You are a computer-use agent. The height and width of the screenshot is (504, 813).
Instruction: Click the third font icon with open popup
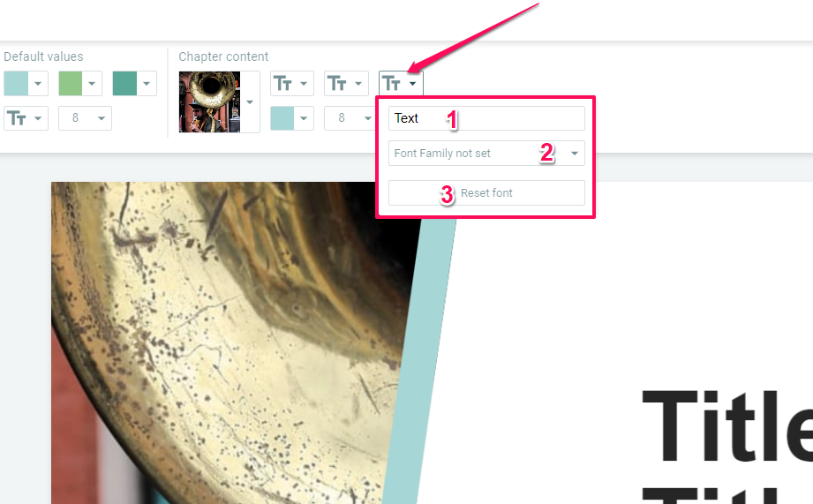pyautogui.click(x=391, y=84)
